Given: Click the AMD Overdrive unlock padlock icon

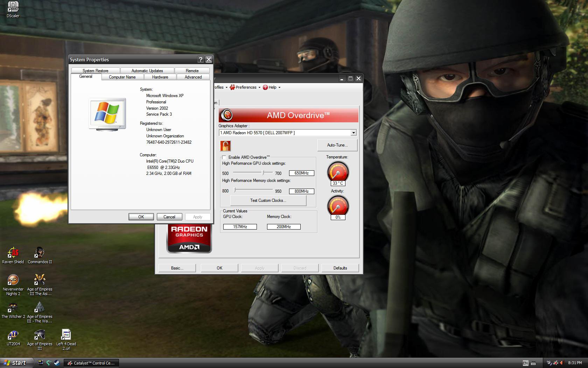Looking at the screenshot, I should (x=225, y=145).
